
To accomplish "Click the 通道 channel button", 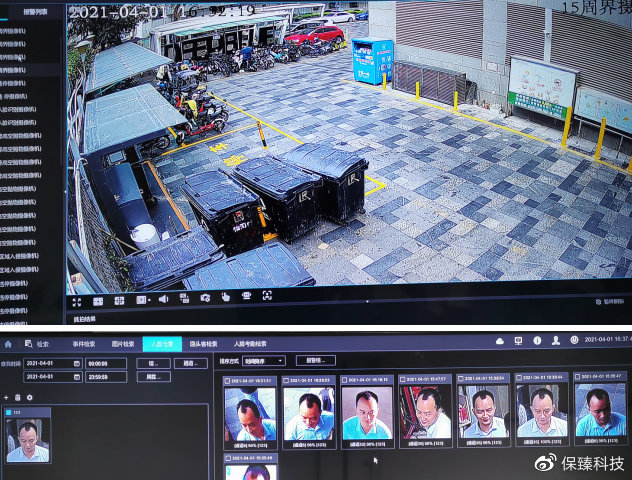I will pos(191,363).
